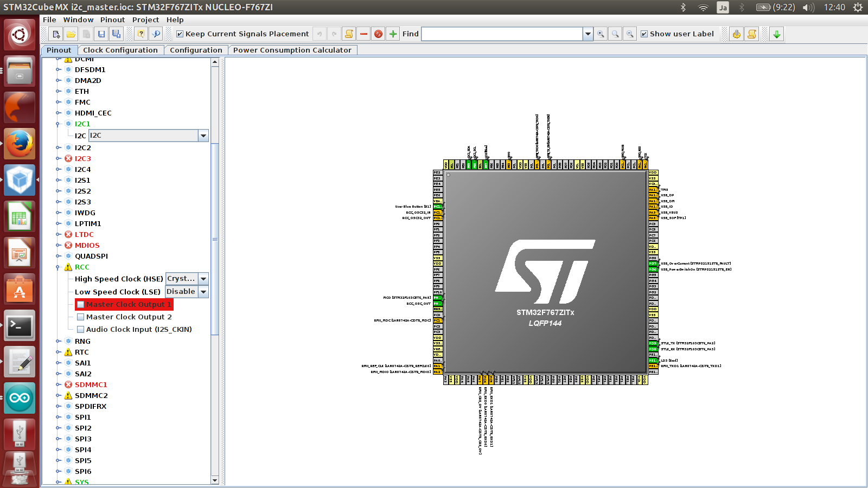
Task: Open Firefox from the Ubuntu launcher
Action: tap(20, 144)
